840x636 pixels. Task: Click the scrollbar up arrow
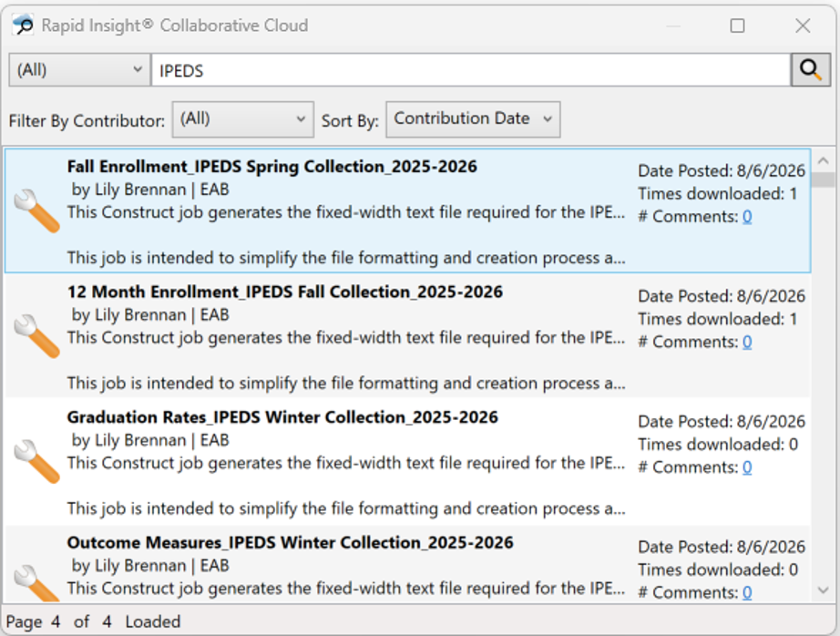(824, 160)
